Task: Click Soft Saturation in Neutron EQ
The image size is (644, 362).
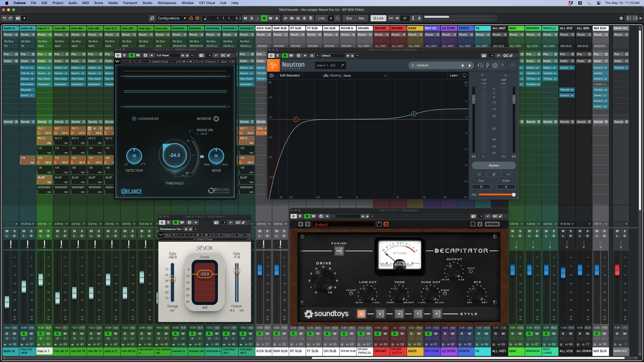Action: click(x=290, y=75)
